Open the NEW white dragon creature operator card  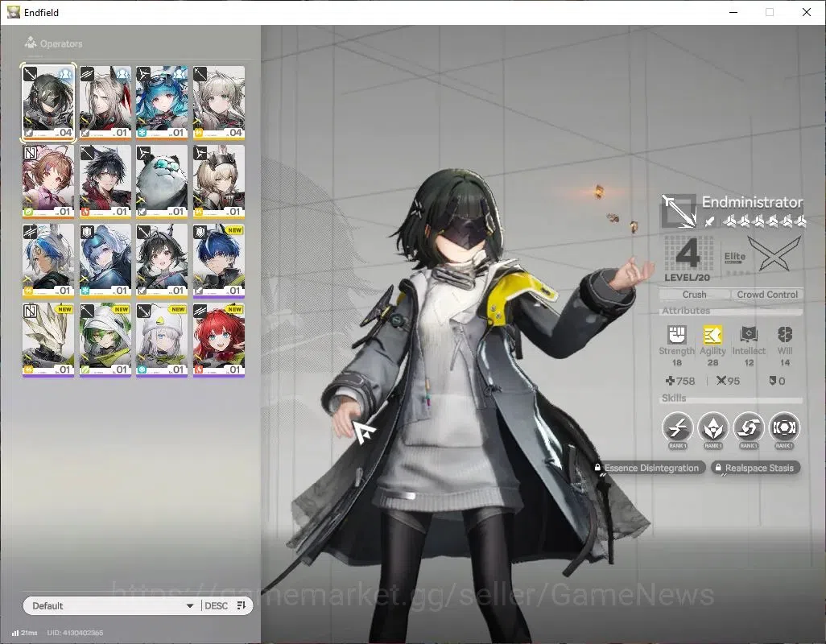tap(48, 340)
